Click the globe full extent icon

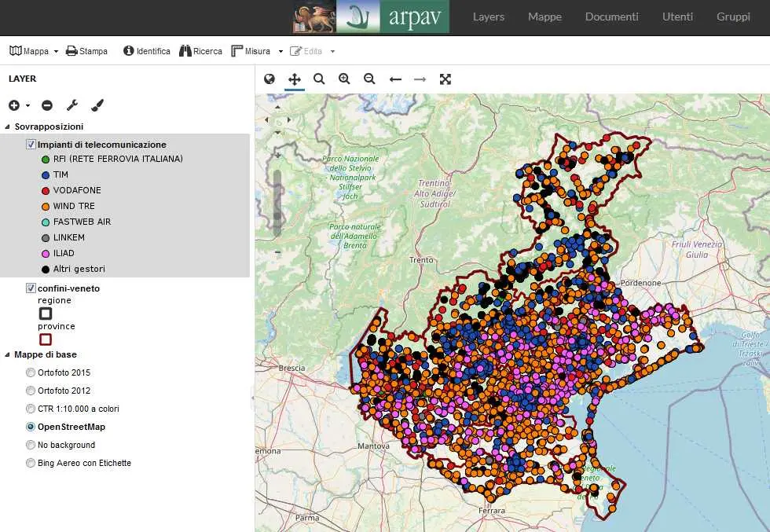(269, 79)
